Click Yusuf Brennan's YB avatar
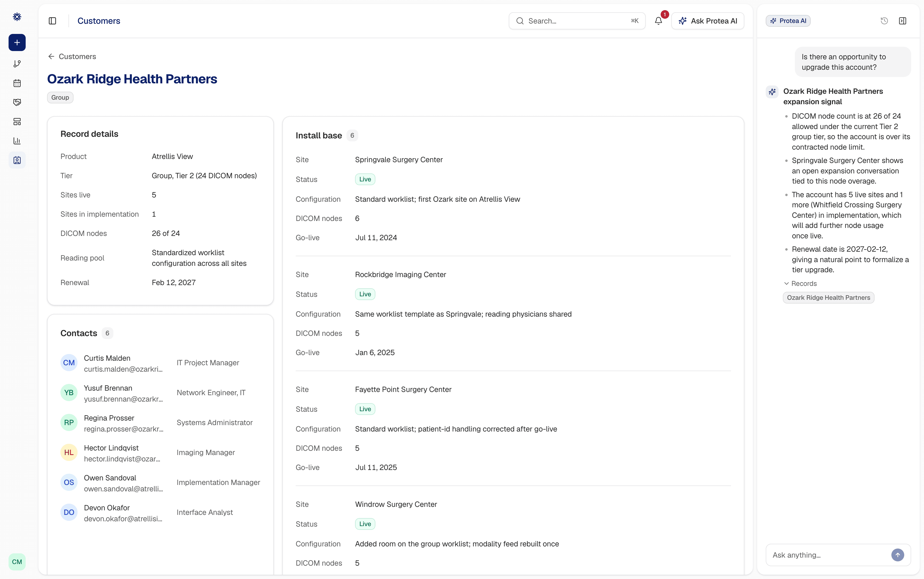 tap(69, 393)
